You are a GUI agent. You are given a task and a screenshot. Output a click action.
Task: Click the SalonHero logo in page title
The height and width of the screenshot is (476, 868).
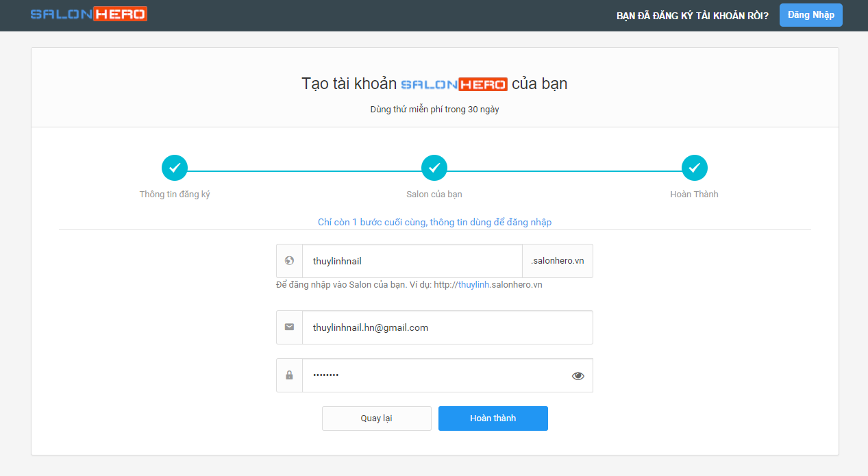454,84
